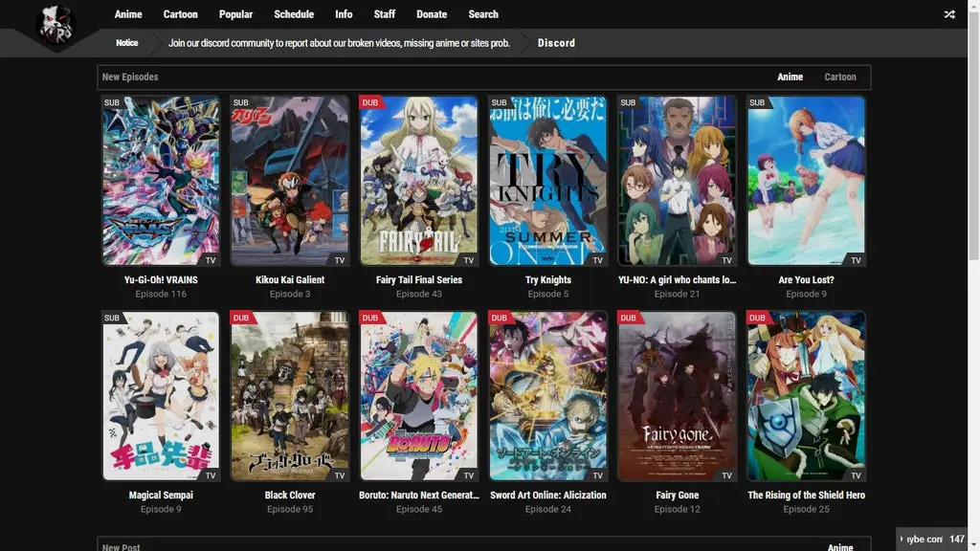Open the Schedule page
The image size is (980, 551).
(294, 13)
